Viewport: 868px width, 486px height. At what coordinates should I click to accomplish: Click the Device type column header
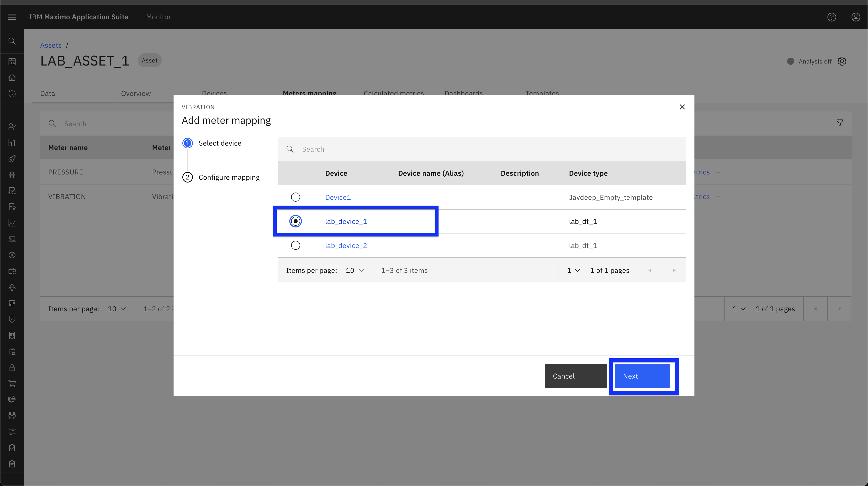point(588,173)
